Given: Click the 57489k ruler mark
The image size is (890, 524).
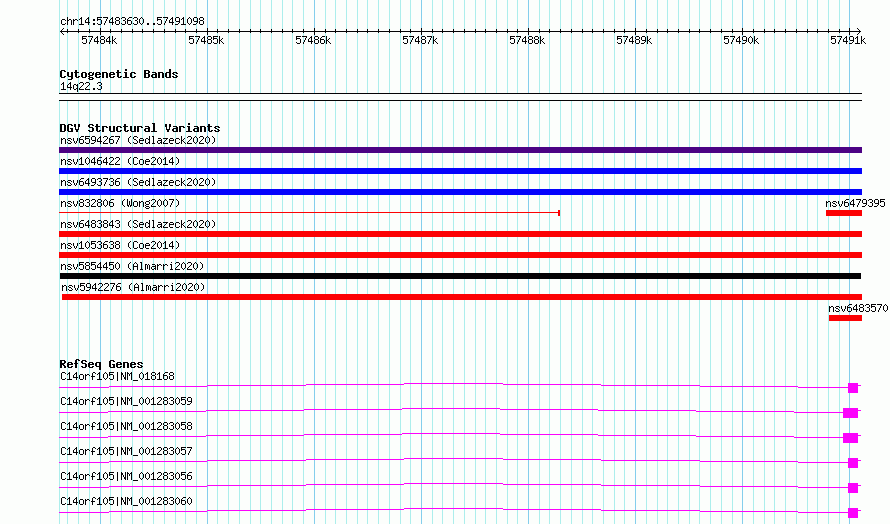Looking at the screenshot, I should click(634, 40).
